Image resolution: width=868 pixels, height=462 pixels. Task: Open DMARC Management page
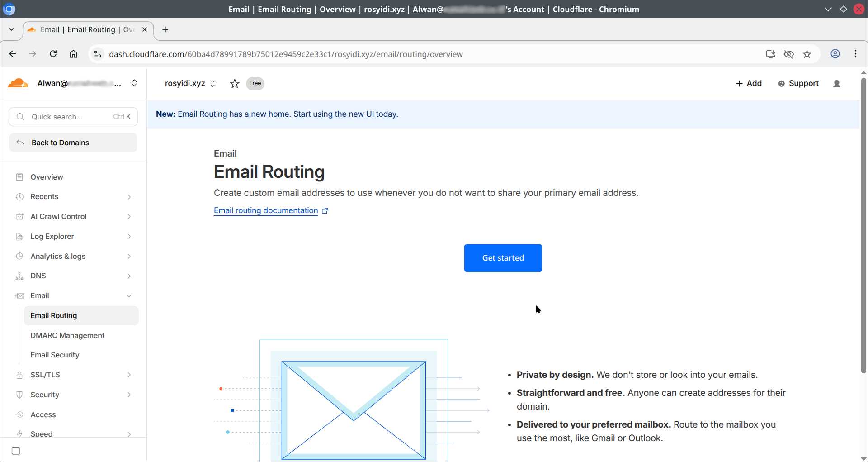pyautogui.click(x=67, y=335)
